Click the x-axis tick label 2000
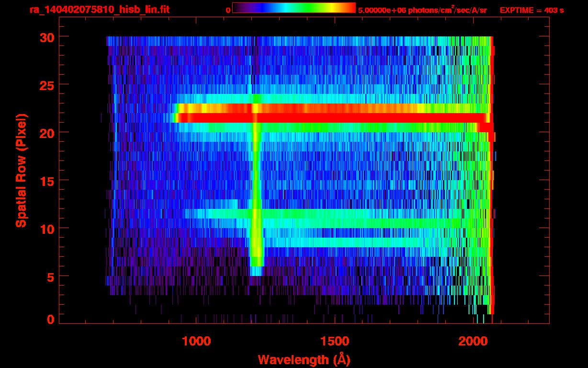 tap(473, 341)
